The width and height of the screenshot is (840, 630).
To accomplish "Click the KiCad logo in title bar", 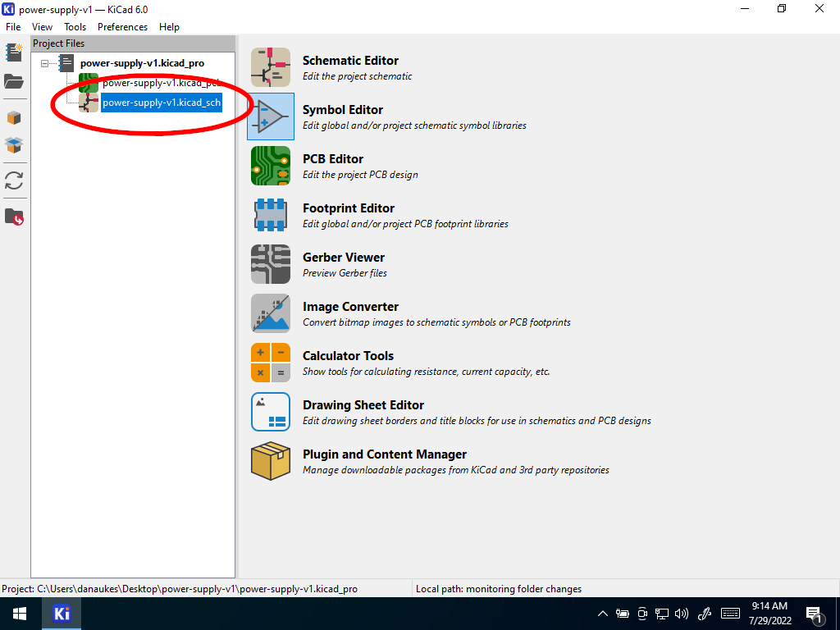I will tap(8, 9).
